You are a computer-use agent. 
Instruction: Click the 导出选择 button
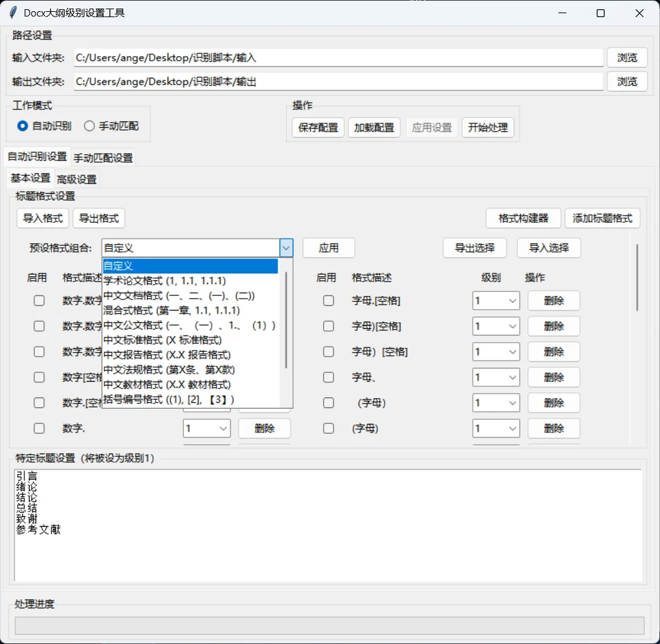[474, 248]
